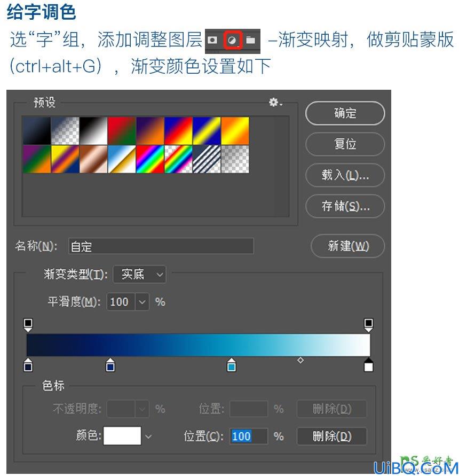
Task: Select the transparent stripes gradient preset
Action: pyautogui.click(x=207, y=159)
